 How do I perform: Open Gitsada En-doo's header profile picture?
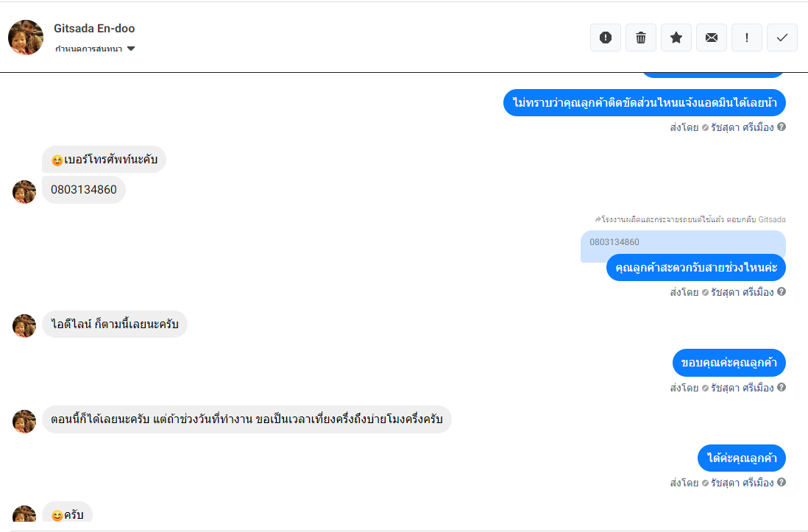[x=26, y=38]
